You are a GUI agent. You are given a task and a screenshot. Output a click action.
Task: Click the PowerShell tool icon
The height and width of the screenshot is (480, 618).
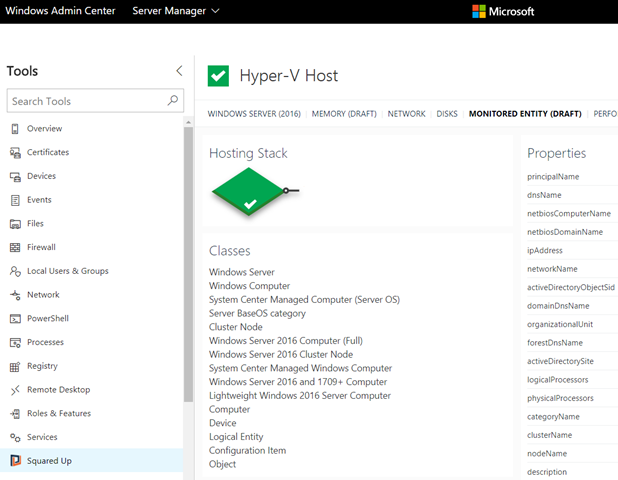point(15,318)
